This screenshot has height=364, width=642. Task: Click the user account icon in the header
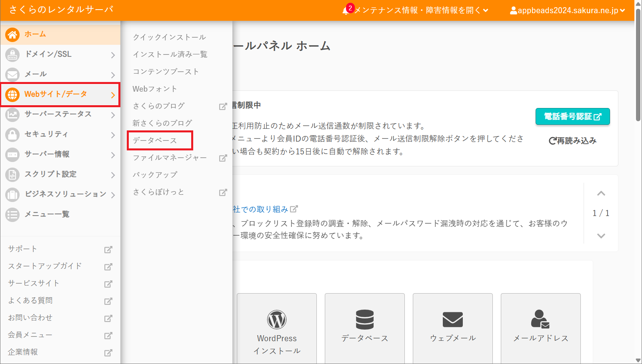(513, 10)
